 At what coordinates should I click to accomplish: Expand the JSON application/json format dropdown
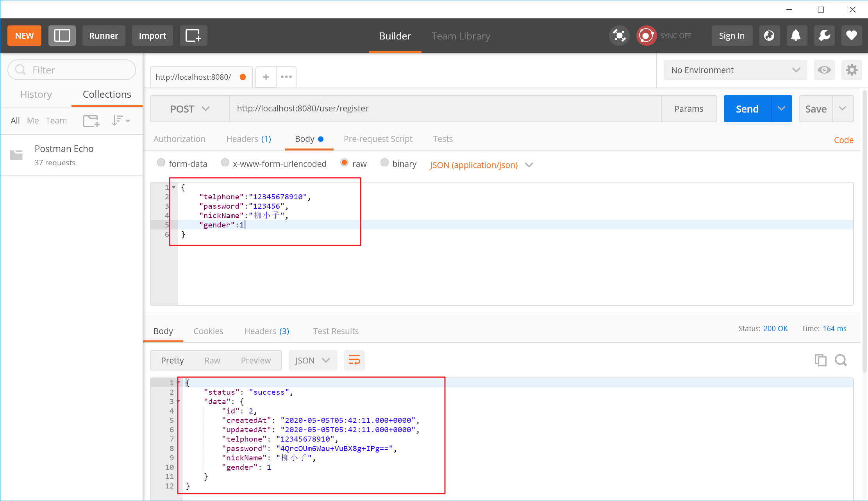coord(528,165)
